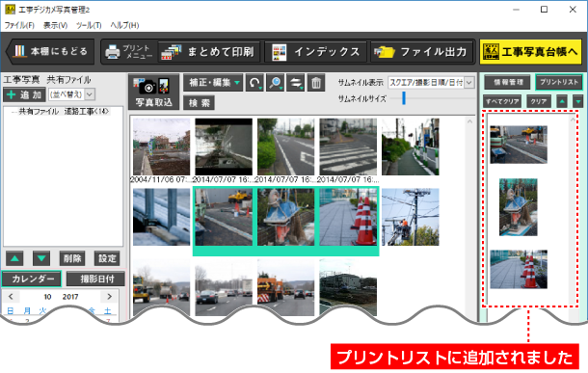
Task: Click the magnifier zoom icon
Action: click(x=276, y=83)
